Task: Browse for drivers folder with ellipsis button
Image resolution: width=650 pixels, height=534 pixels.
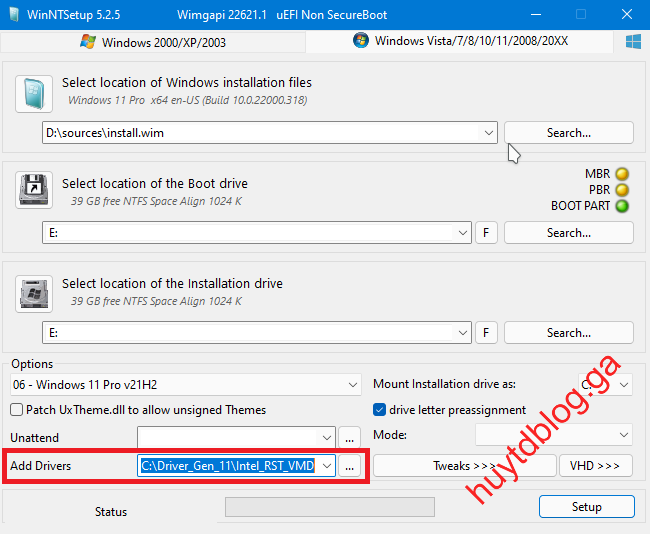Action: click(349, 466)
